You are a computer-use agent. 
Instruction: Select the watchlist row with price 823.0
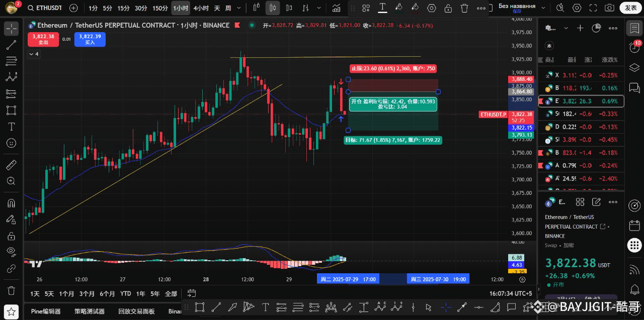point(581,152)
